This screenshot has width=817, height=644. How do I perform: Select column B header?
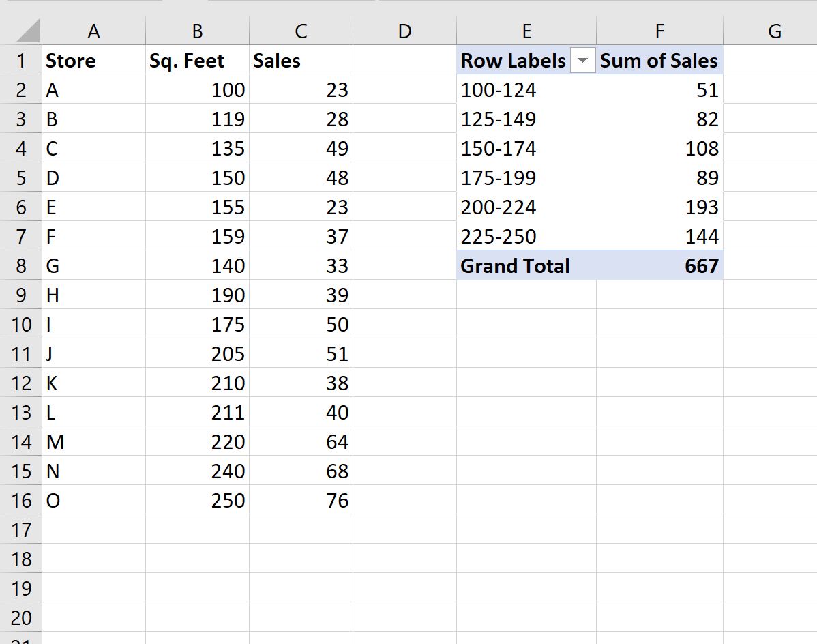197,31
